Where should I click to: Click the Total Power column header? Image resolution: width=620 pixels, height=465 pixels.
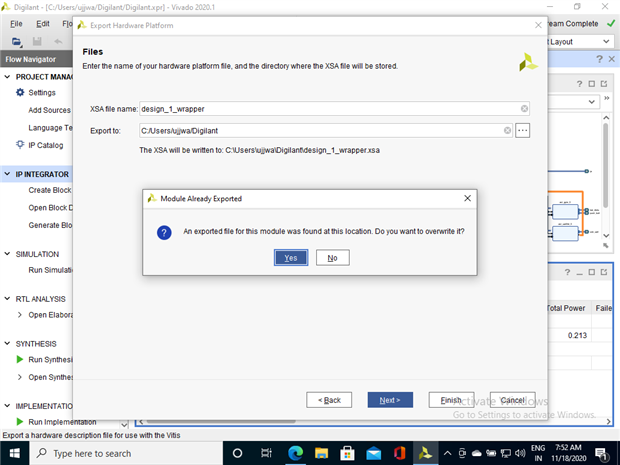569,308
